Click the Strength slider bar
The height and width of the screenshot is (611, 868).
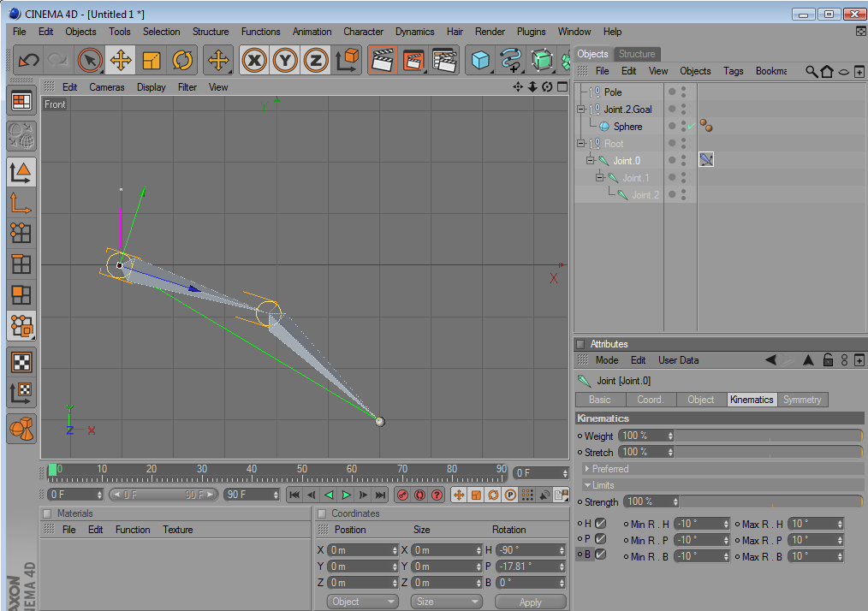[x=771, y=501]
